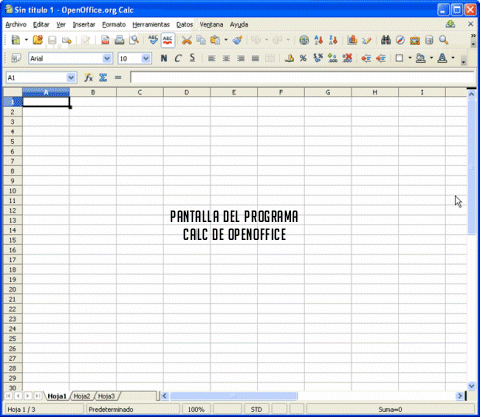The height and width of the screenshot is (417, 480).
Task: Sort data ascending A to Z
Action: [319, 40]
